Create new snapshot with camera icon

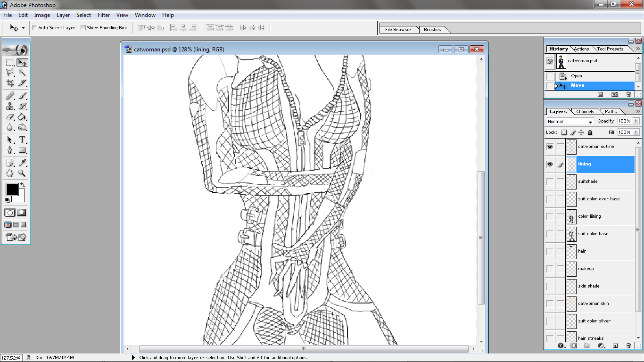point(615,94)
